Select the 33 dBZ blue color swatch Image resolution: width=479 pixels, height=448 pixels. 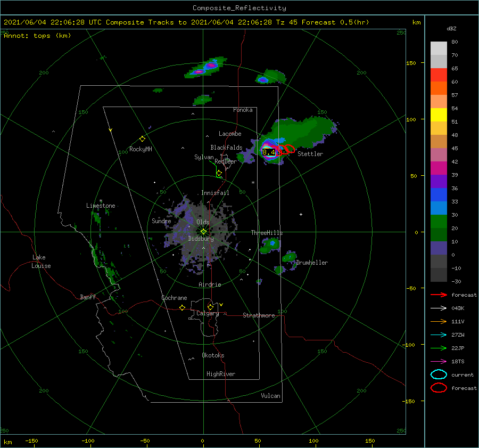pos(439,208)
